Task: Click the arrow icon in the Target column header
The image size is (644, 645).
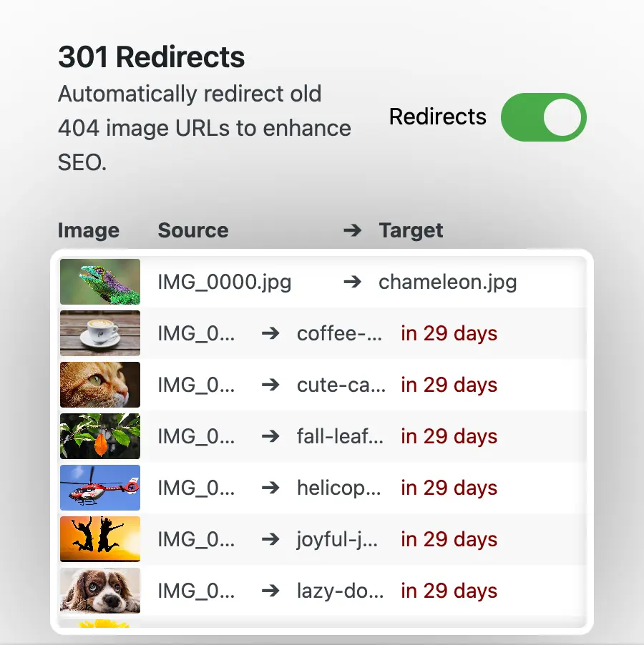Action: [351, 230]
